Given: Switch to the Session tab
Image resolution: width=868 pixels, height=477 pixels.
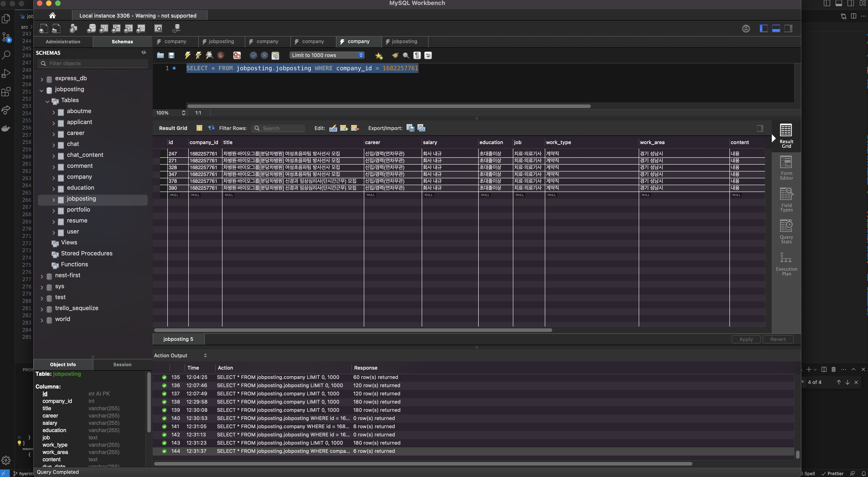Looking at the screenshot, I should tap(122, 364).
